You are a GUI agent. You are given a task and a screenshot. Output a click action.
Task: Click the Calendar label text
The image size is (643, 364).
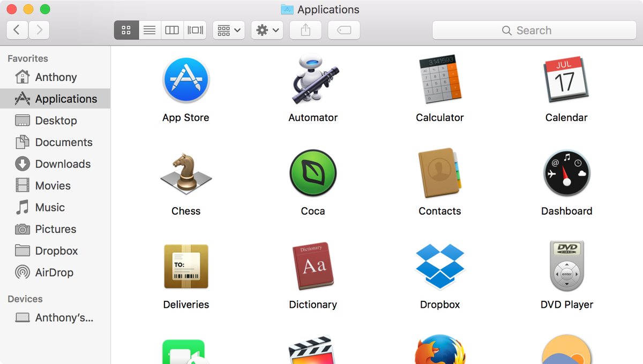pos(566,118)
